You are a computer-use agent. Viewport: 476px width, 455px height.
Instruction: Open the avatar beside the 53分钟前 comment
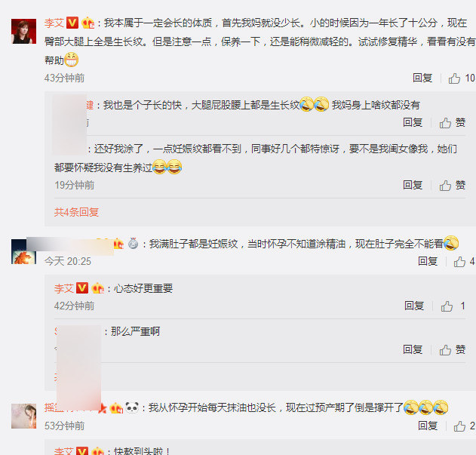point(23,416)
